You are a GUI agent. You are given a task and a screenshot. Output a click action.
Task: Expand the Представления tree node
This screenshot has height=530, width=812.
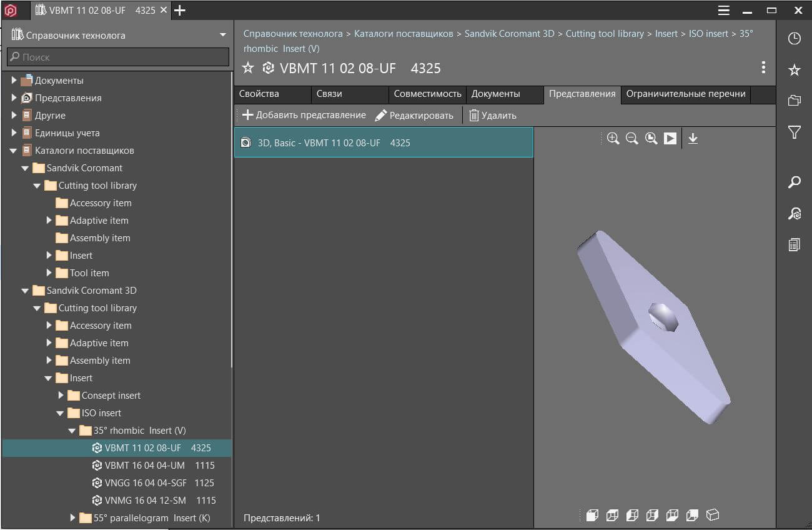click(x=14, y=98)
